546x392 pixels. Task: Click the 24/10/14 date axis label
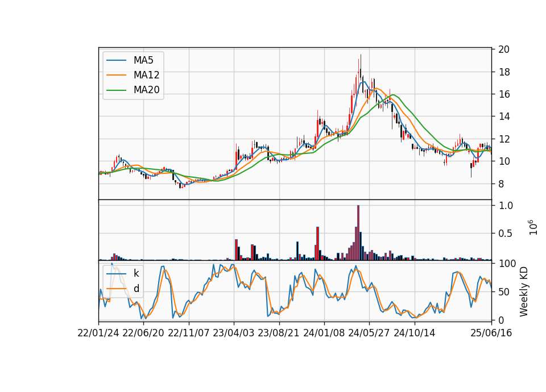[x=415, y=333]
